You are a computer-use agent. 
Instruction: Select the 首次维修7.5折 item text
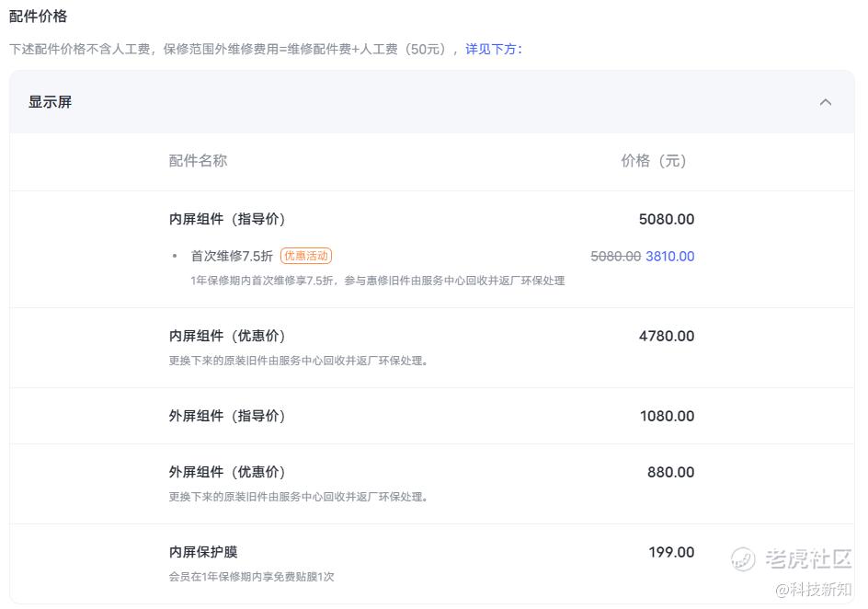232,256
